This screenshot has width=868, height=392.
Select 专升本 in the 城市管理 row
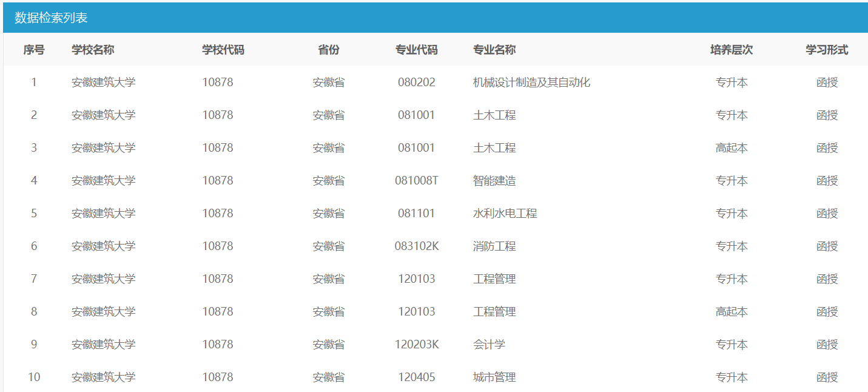732,377
